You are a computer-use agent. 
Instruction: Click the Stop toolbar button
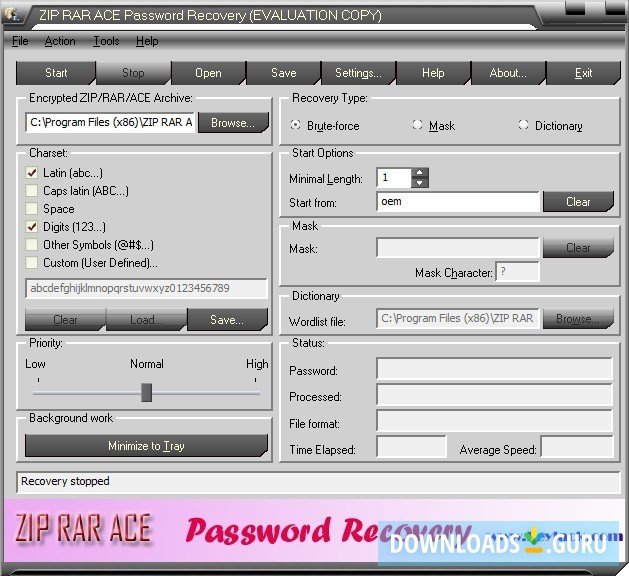133,73
